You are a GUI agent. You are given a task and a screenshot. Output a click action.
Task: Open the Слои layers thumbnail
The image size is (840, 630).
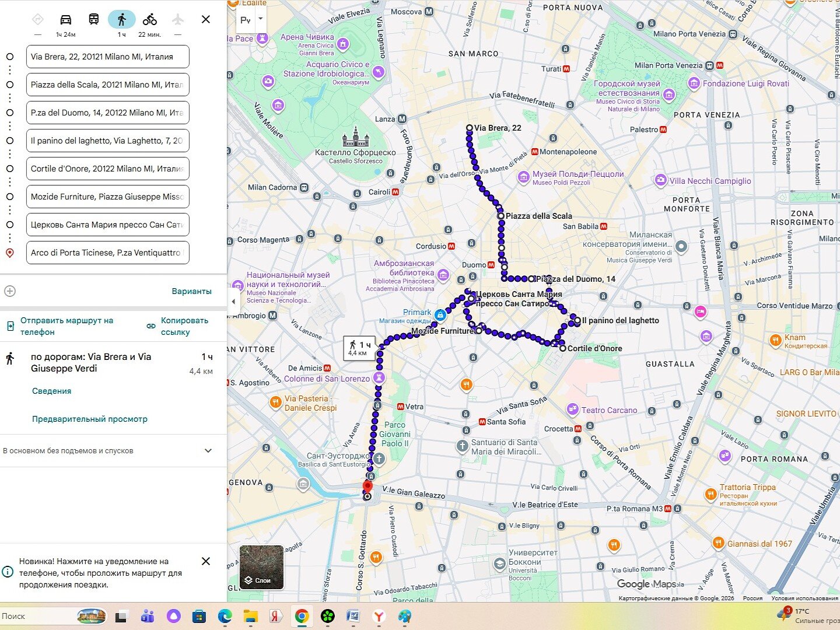click(262, 567)
